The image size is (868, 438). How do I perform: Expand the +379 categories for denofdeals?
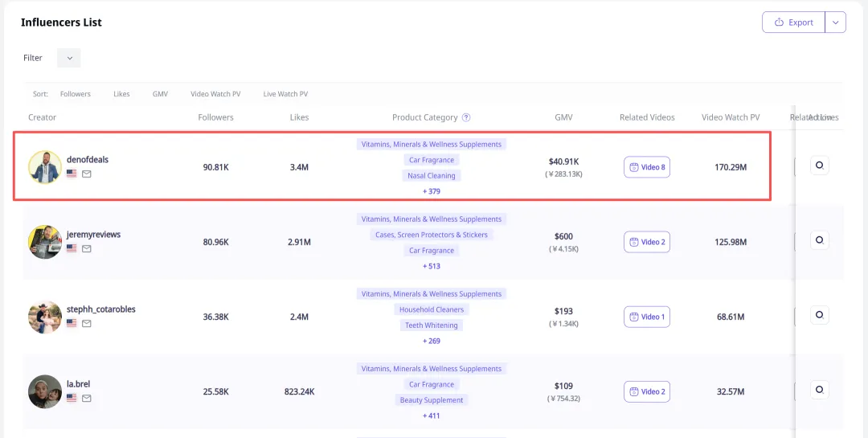[x=432, y=191]
